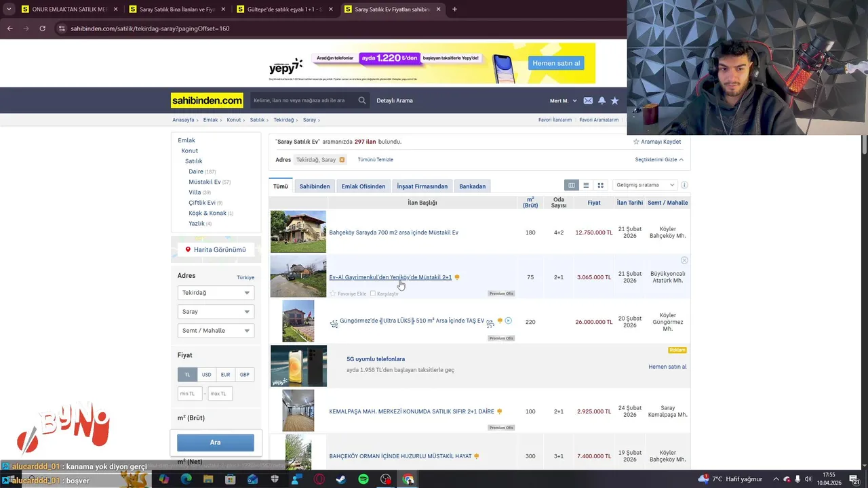Image resolution: width=868 pixels, height=488 pixels.
Task: Click Hemen satın al on Yepy banner
Action: [x=556, y=63]
